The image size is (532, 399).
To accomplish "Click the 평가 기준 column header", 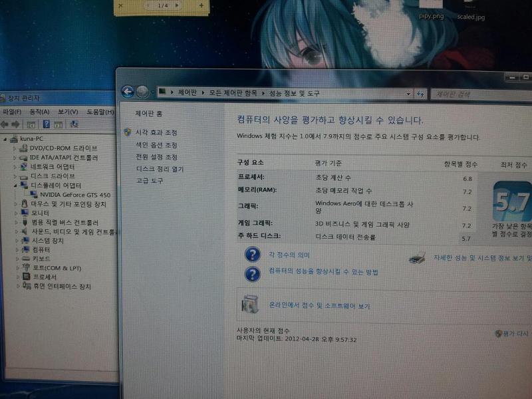I will point(328,163).
